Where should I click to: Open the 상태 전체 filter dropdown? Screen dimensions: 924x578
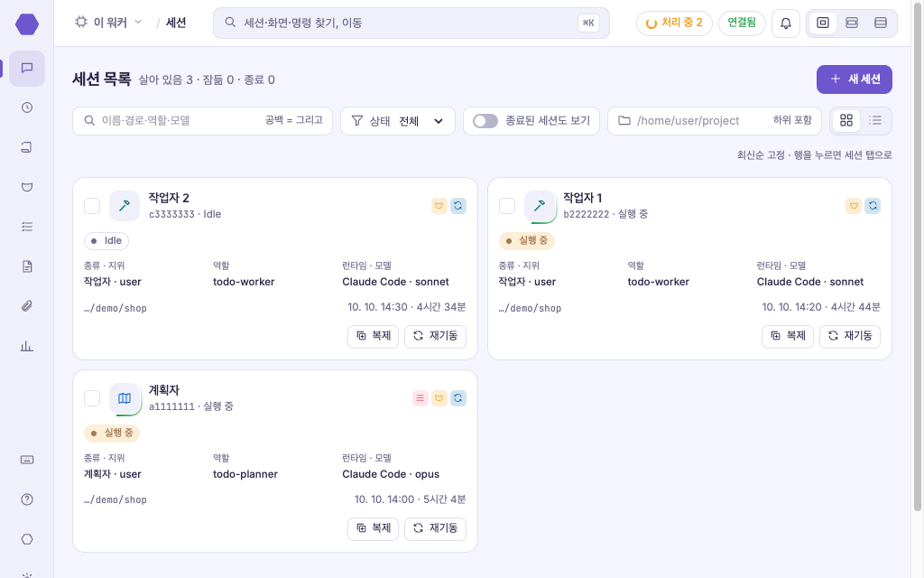coord(398,121)
